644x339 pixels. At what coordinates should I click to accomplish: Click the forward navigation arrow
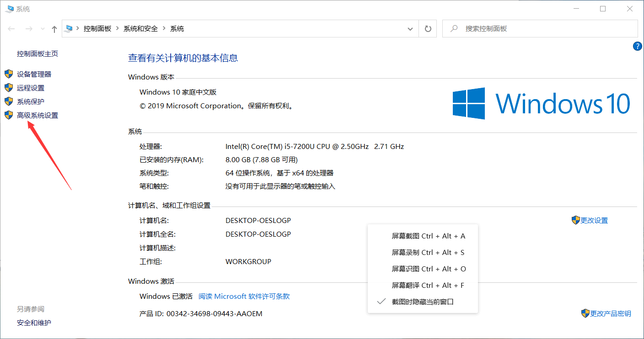[28, 29]
